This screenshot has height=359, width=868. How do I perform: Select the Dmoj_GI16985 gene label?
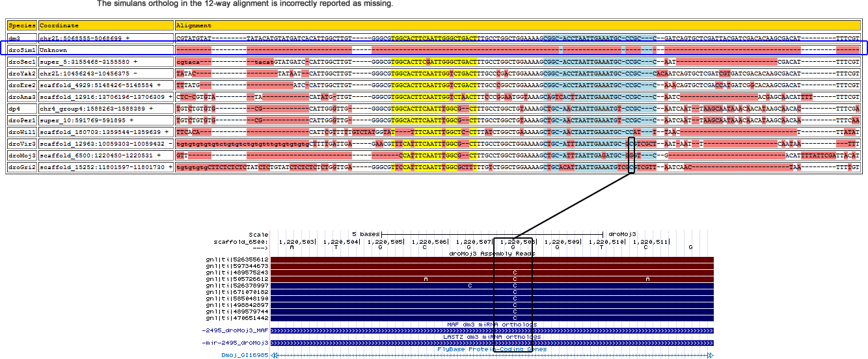coord(245,355)
